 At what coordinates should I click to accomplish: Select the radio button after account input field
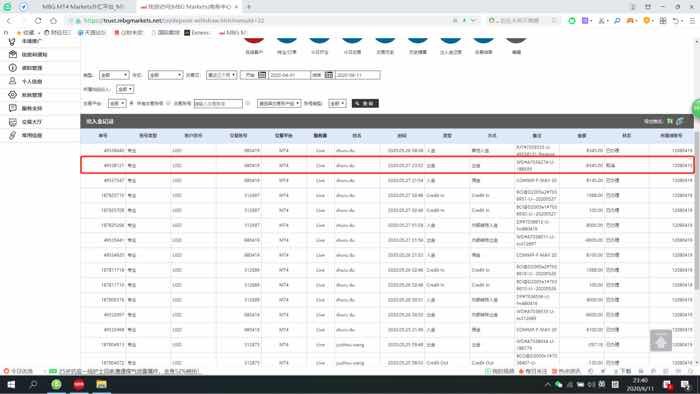click(x=248, y=103)
